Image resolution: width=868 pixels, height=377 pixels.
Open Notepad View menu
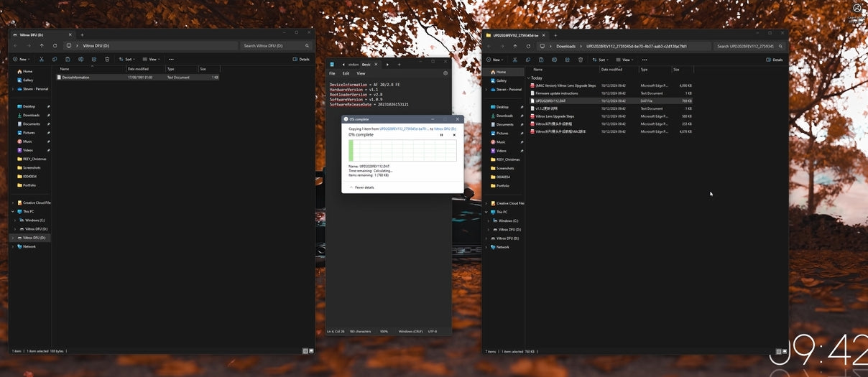[x=361, y=73]
